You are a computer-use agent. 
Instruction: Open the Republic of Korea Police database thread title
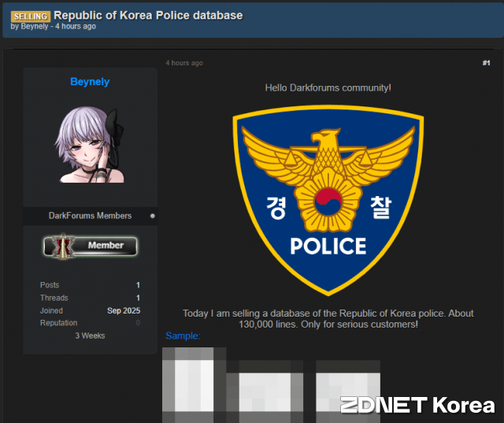coord(148,15)
